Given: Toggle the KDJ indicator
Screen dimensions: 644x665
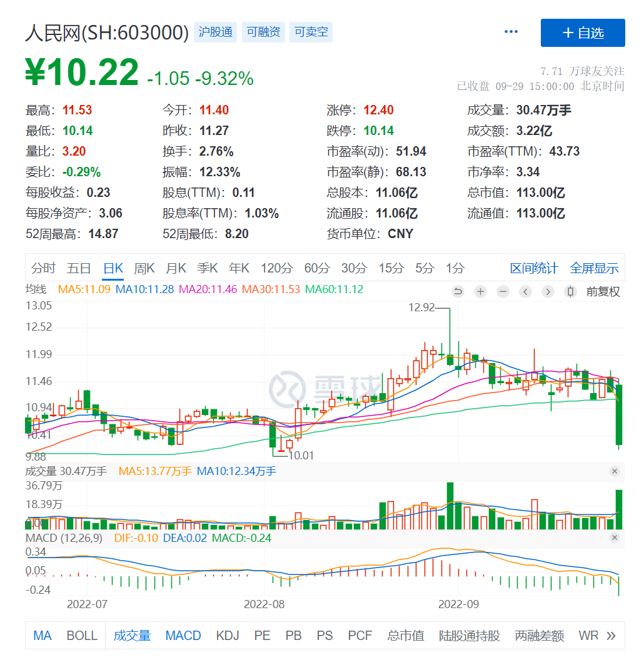Looking at the screenshot, I should point(228,635).
